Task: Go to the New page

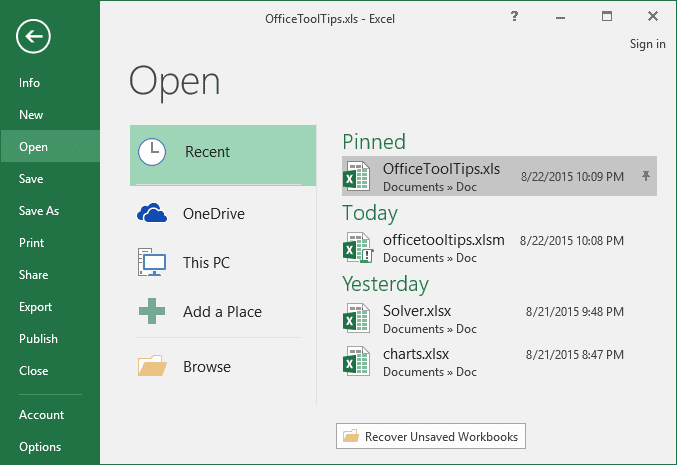Action: click(31, 114)
